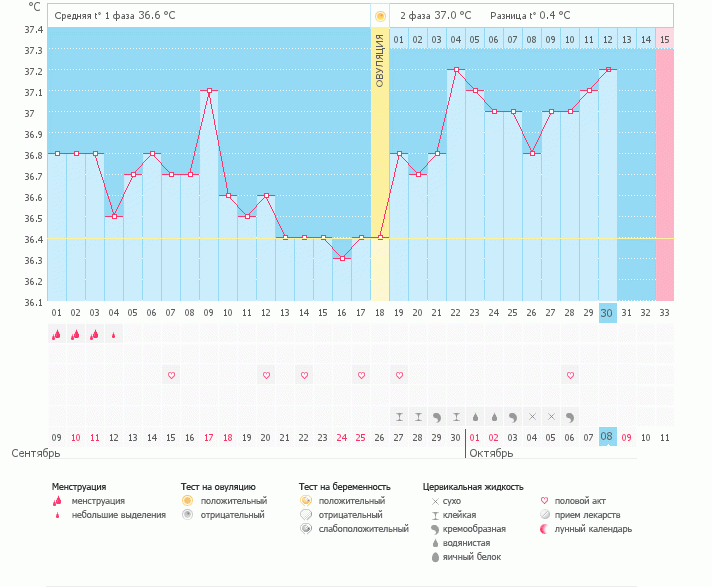This screenshot has height=587, width=712.
Task: Select the watery drop icon on cycle day 23
Action: (475, 416)
